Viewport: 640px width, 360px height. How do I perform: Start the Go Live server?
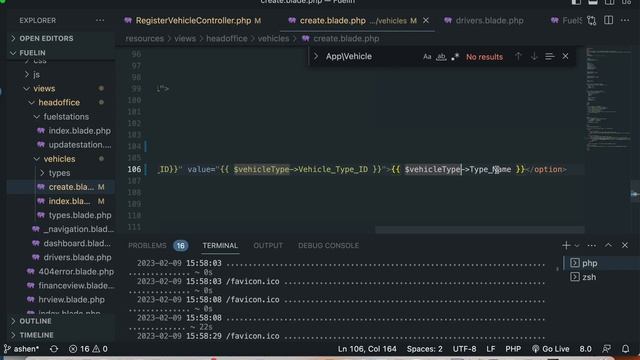(551, 349)
